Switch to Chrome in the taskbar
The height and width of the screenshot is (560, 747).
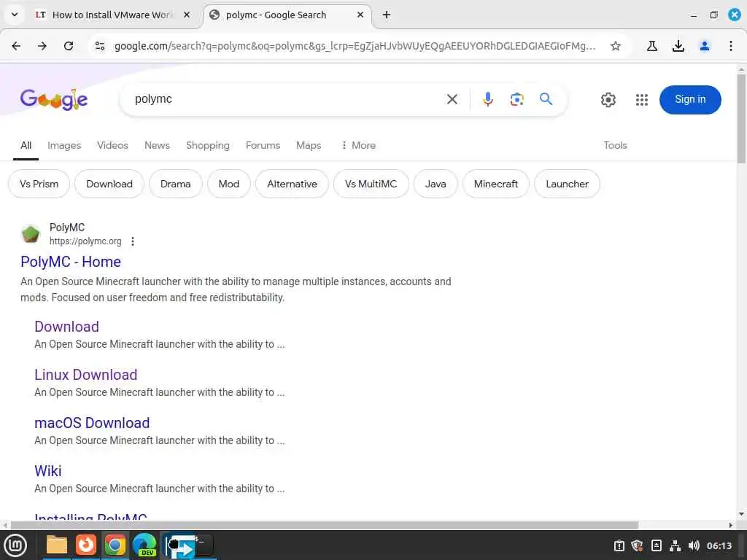(115, 545)
